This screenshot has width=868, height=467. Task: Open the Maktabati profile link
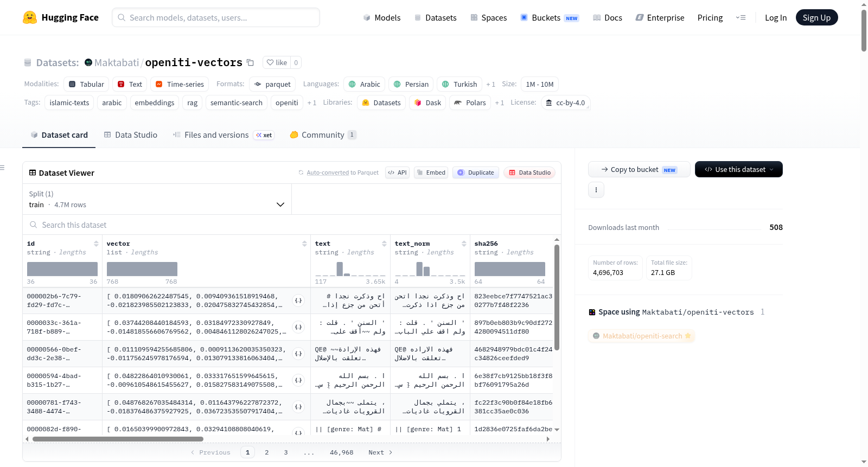(117, 62)
